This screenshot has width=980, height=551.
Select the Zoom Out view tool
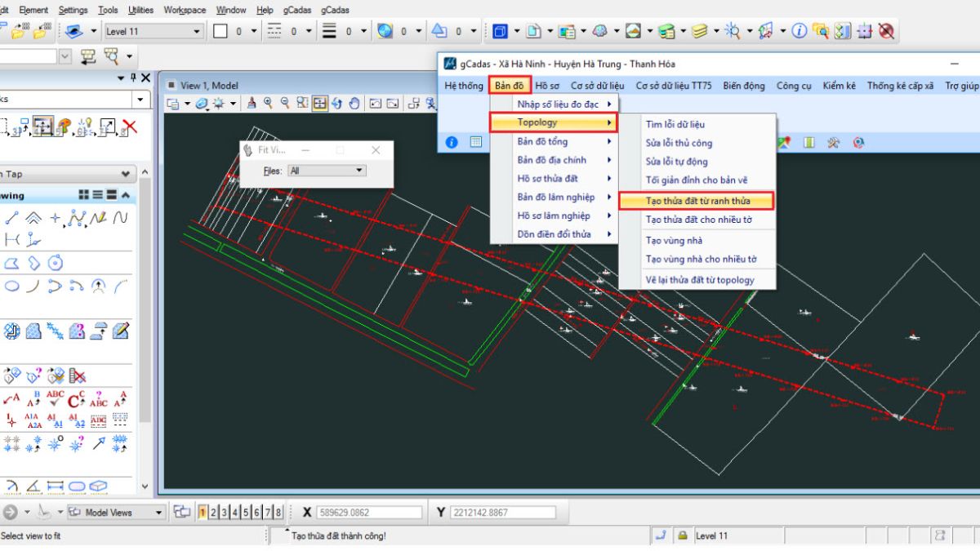pyautogui.click(x=285, y=104)
